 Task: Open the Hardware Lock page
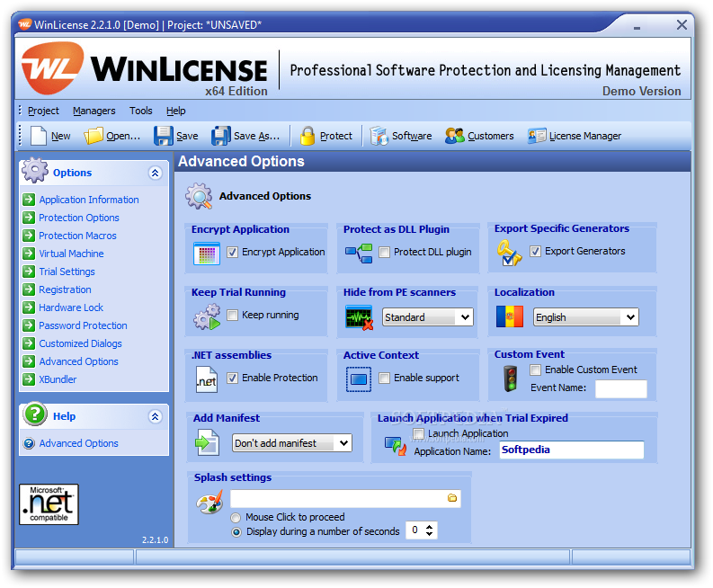71,307
